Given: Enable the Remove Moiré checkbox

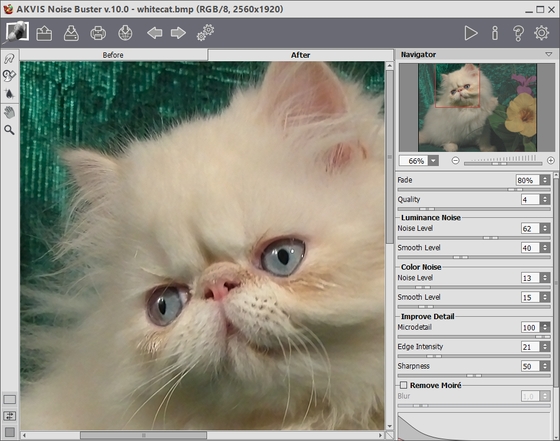Looking at the screenshot, I should (403, 385).
